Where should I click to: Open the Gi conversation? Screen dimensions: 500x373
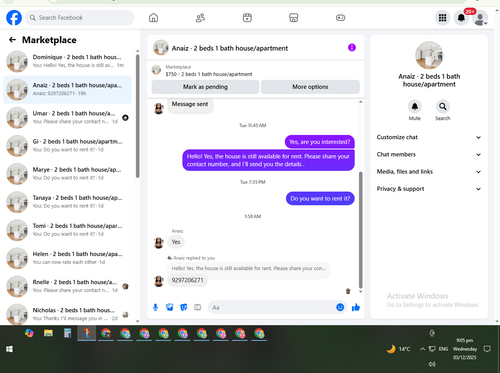pyautogui.click(x=68, y=146)
